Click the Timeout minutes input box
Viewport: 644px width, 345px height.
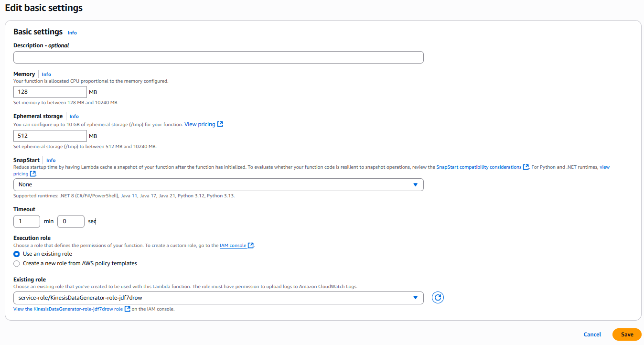click(x=27, y=221)
